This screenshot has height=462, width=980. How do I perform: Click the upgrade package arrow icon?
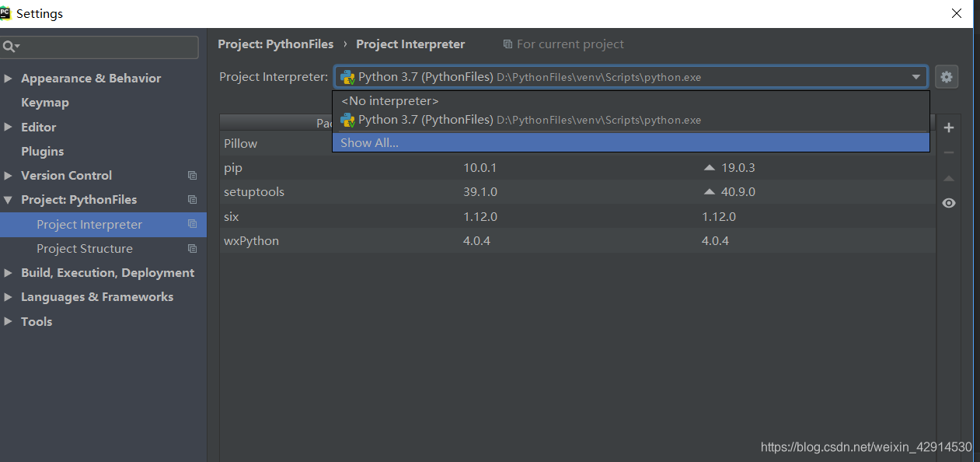click(x=948, y=179)
